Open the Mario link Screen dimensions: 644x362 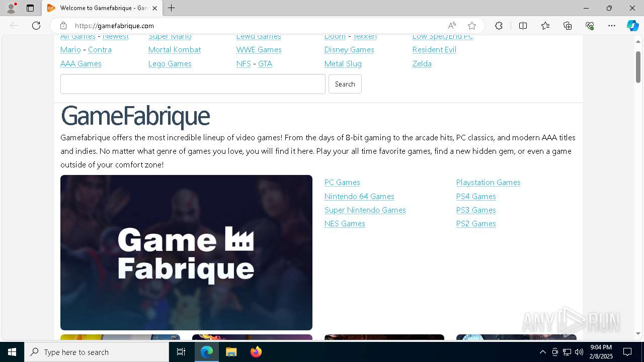click(70, 50)
